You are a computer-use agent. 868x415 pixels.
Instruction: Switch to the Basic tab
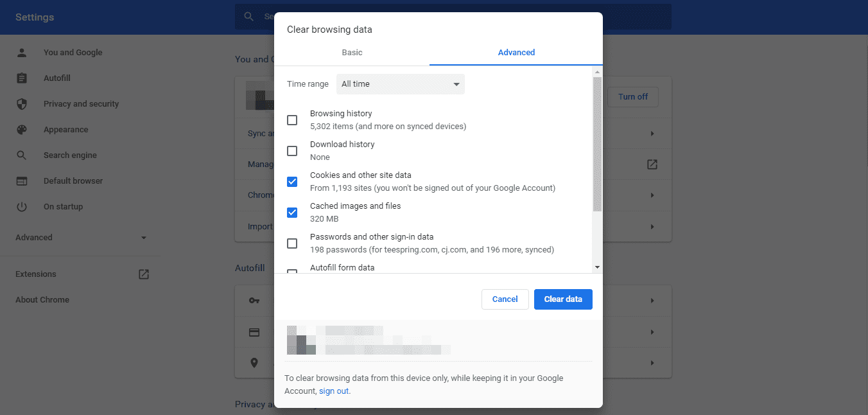pos(352,53)
